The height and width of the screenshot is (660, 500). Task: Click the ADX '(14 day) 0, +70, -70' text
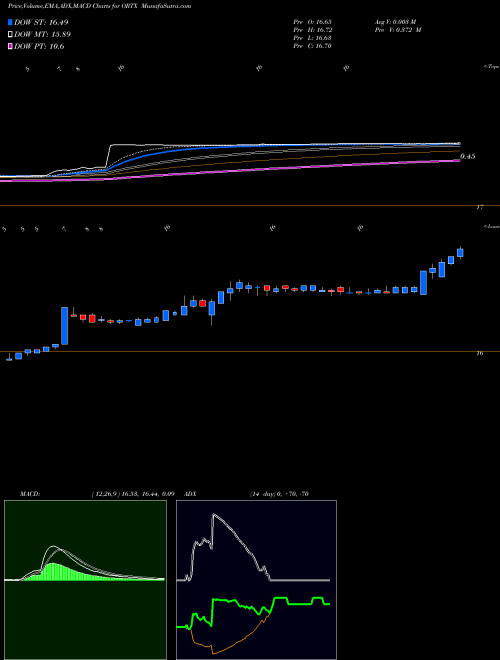click(279, 494)
